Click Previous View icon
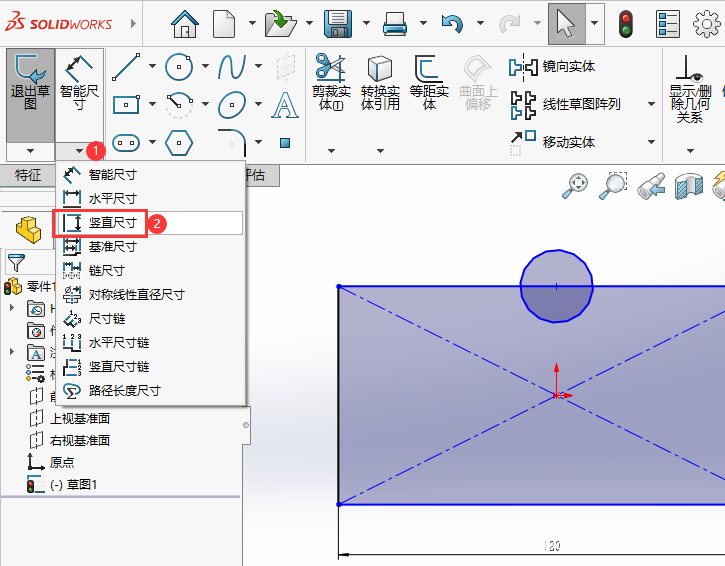The width and height of the screenshot is (725, 566). (x=651, y=186)
